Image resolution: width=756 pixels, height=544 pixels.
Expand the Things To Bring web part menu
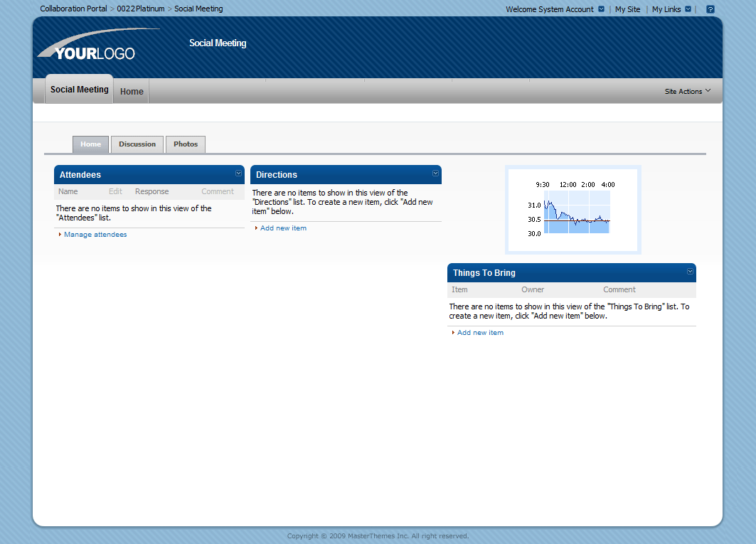pos(689,272)
